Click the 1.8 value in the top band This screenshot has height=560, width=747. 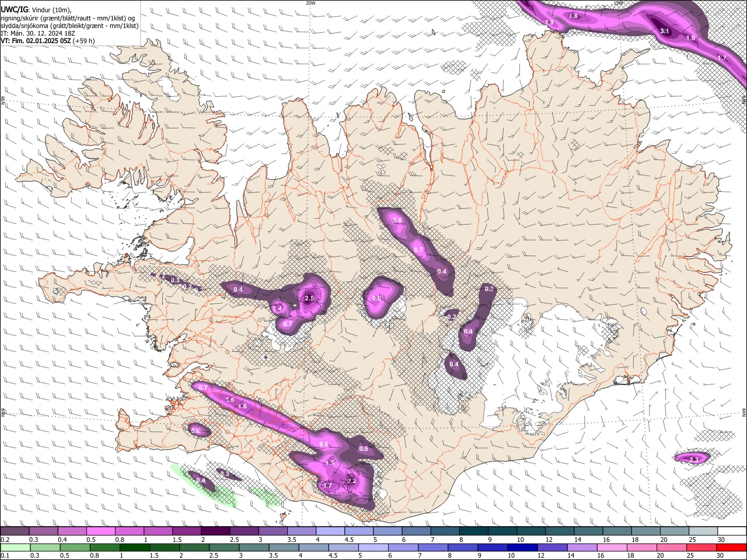point(574,16)
